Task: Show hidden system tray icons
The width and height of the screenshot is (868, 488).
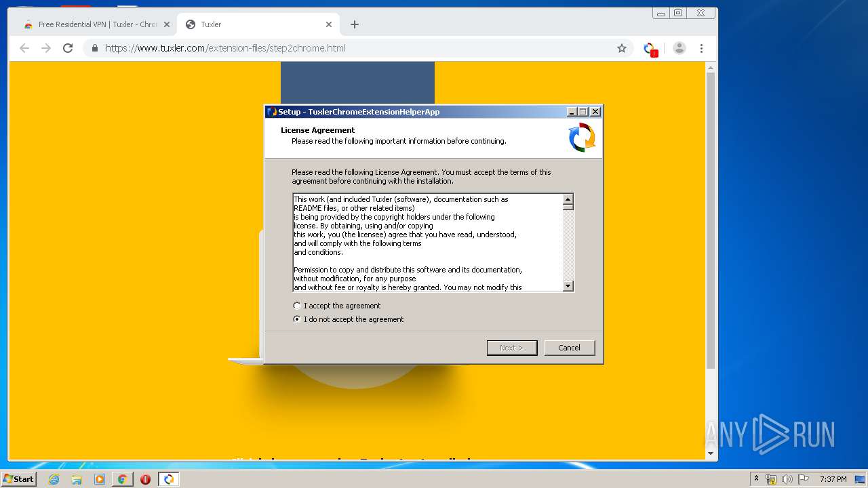Action: [x=756, y=479]
